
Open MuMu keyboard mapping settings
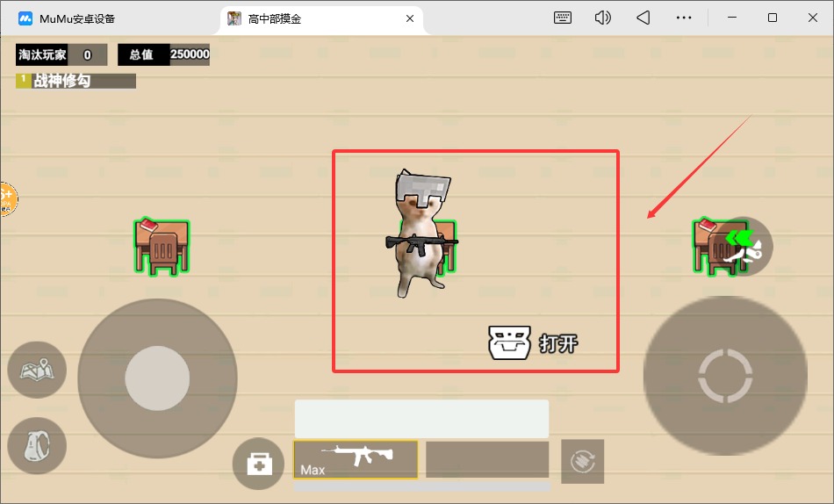(563, 18)
